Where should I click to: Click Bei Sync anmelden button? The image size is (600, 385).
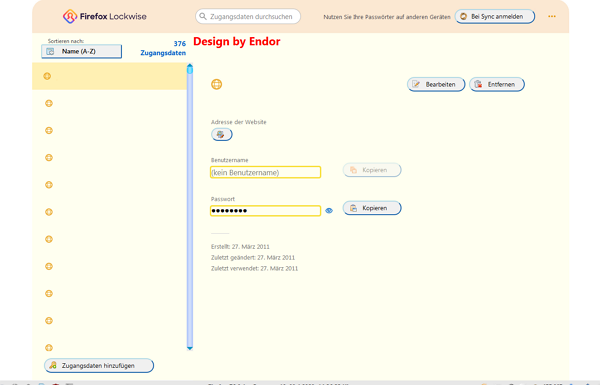point(495,16)
